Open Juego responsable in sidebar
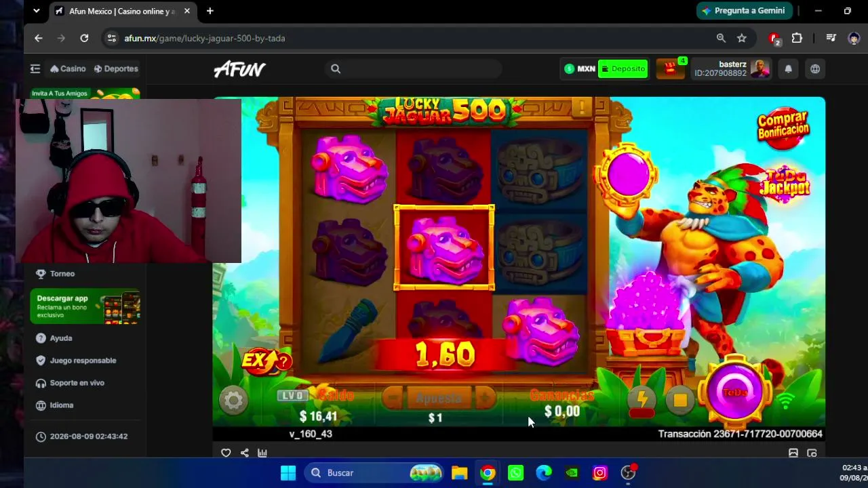The image size is (868, 488). 76,361
